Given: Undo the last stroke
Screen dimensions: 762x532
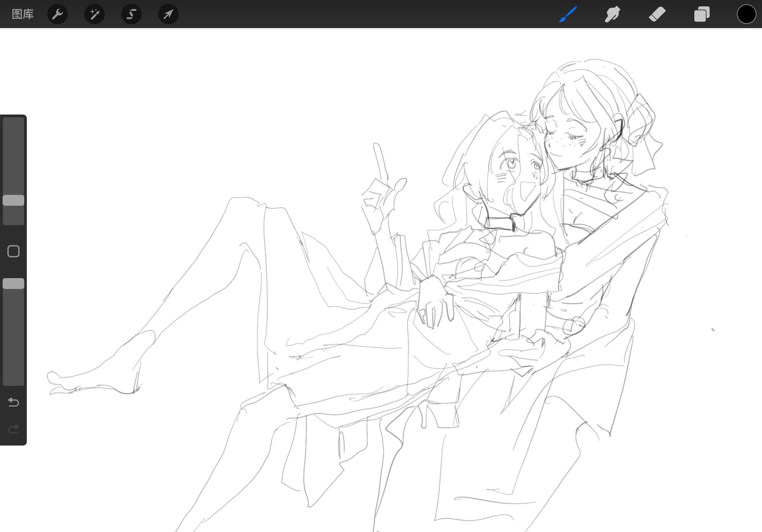Looking at the screenshot, I should click(x=13, y=402).
